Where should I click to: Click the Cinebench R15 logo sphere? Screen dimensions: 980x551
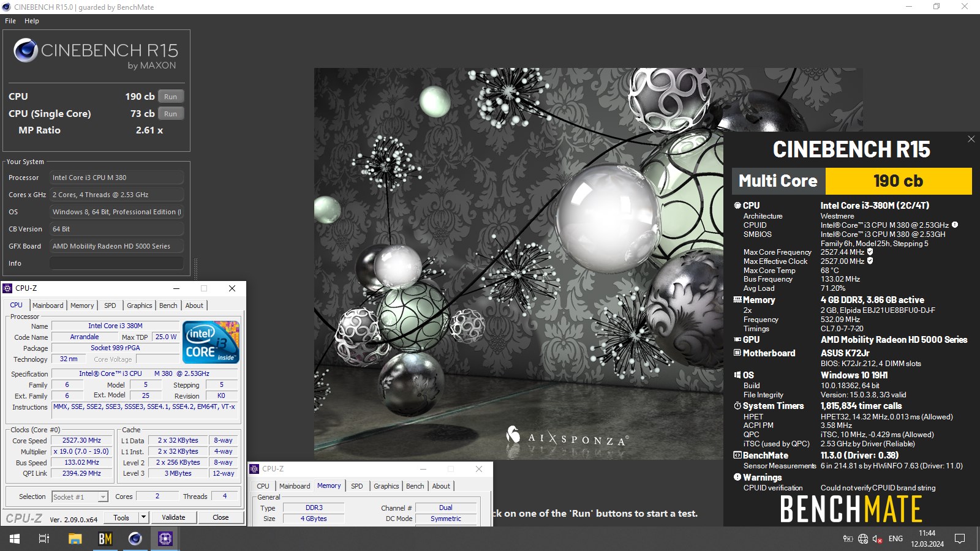click(26, 50)
